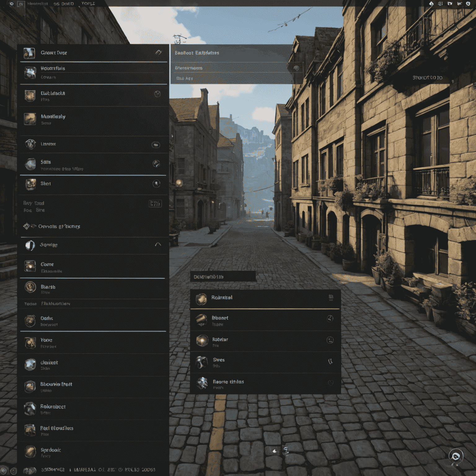
Task: Click the 'Reorre tlhlas' crystal icon
Action: [202, 383]
